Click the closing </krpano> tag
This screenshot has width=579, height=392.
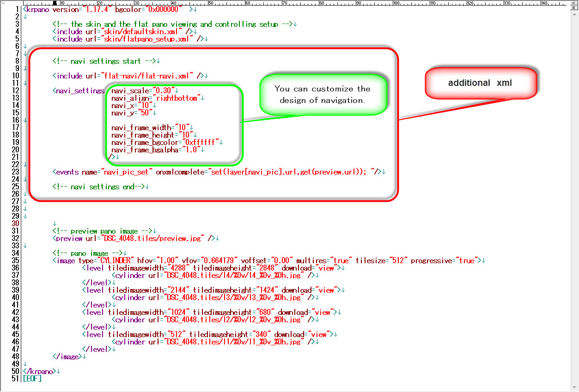(x=40, y=371)
